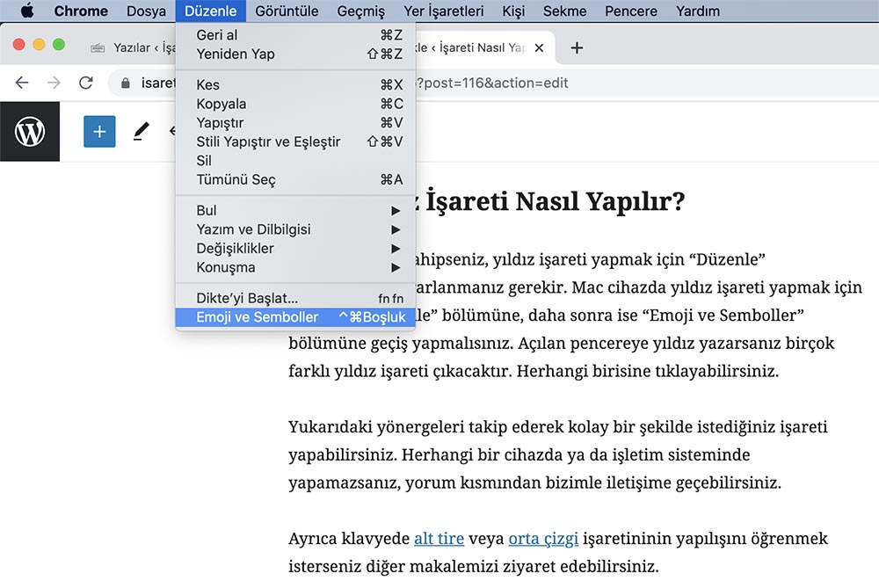Open the WordPress logo menu
Viewport: 879px width, 588px height.
point(30,132)
